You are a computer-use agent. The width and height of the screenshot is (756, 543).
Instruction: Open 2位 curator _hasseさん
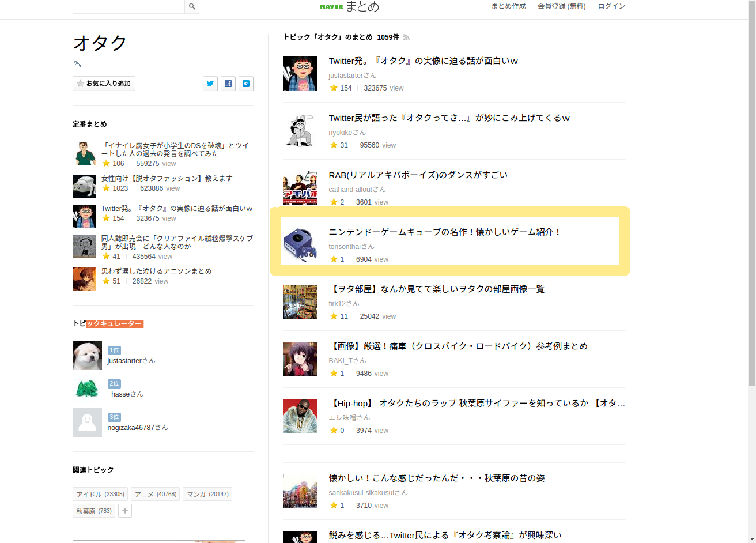coord(125,394)
